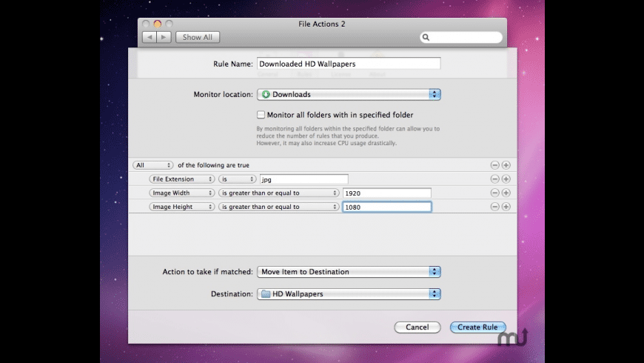
Task: Click the plus button on the All row
Action: point(506,165)
